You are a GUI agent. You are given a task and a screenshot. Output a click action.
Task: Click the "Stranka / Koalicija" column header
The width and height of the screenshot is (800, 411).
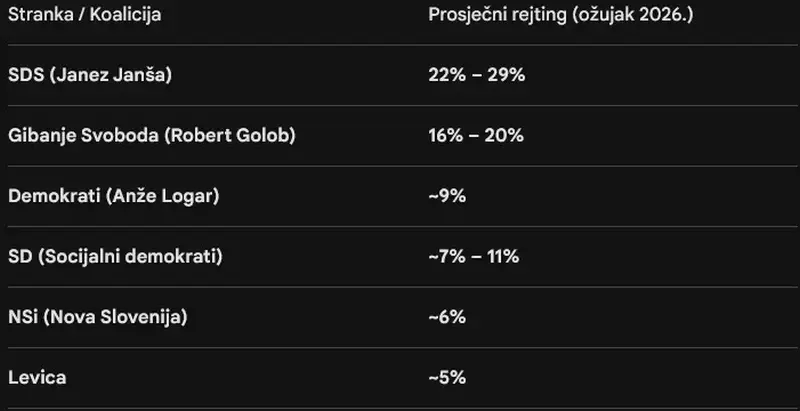point(84,15)
